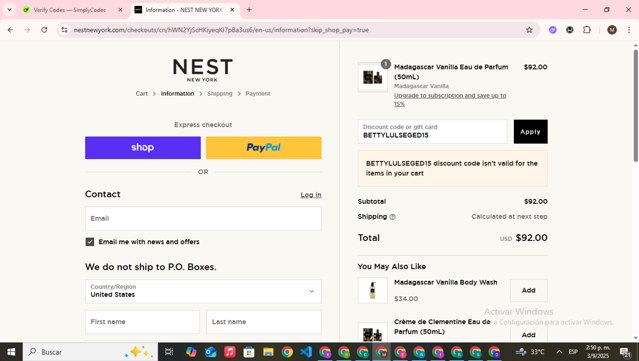
Task: Click the $92.00 Total amount
Action: (x=531, y=238)
